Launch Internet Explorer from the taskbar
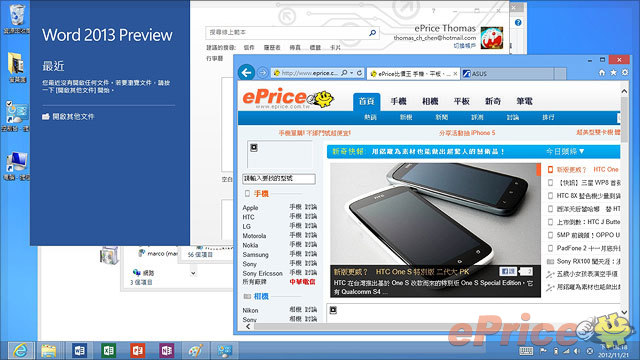 click(x=20, y=351)
